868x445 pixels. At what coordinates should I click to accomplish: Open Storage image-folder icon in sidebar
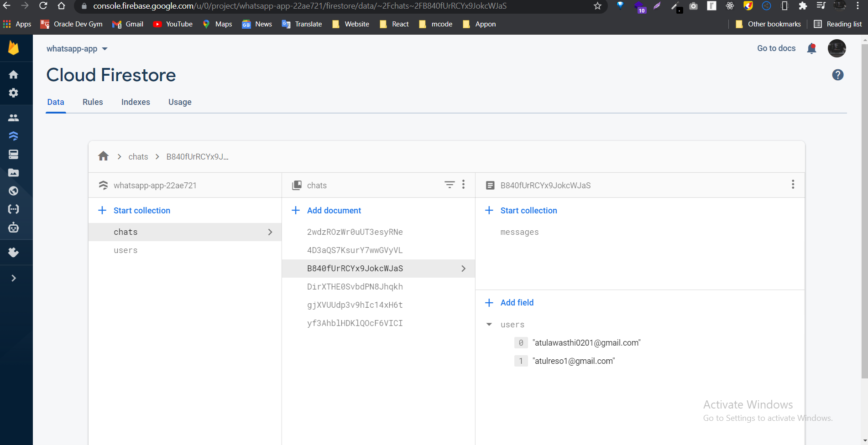14,173
